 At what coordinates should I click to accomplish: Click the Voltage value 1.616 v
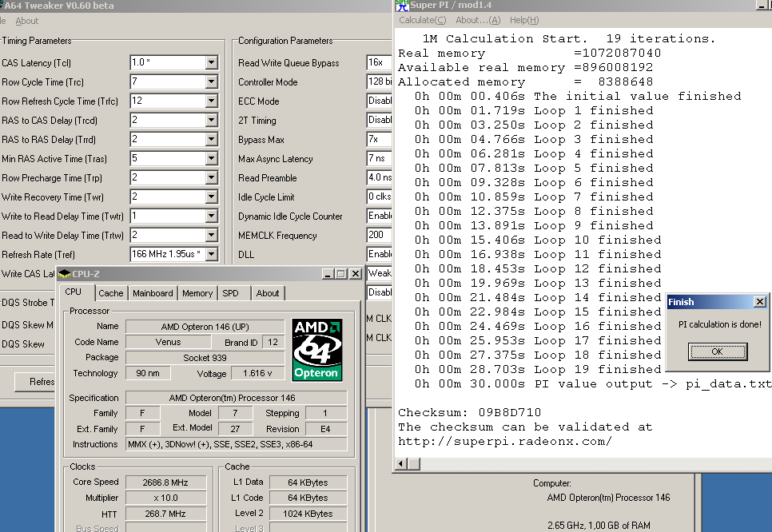coord(257,373)
